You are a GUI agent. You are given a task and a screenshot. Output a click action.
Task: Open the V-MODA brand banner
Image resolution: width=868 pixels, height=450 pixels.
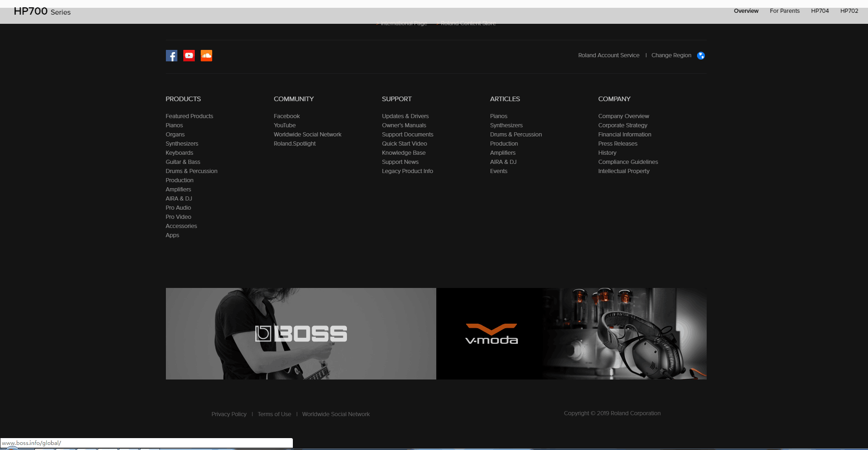[571, 334]
